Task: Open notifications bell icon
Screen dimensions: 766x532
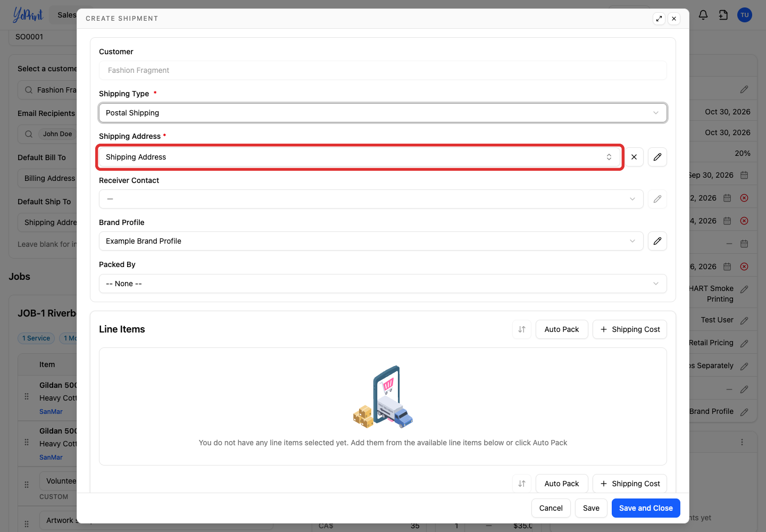Action: [x=703, y=15]
